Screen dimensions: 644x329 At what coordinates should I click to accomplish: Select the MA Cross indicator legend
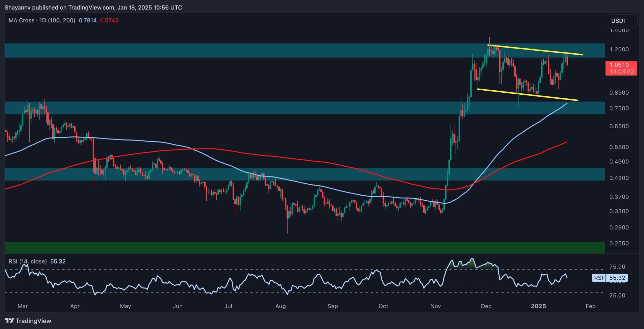tap(42, 20)
